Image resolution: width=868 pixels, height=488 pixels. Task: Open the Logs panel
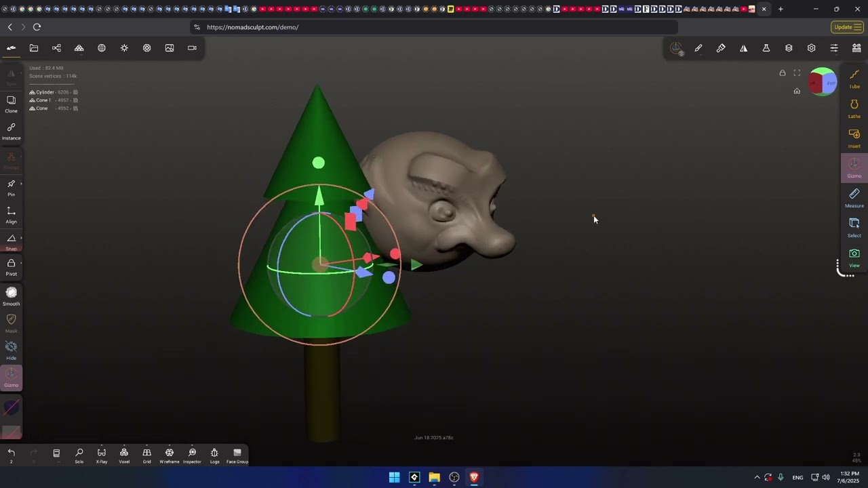[214, 455]
